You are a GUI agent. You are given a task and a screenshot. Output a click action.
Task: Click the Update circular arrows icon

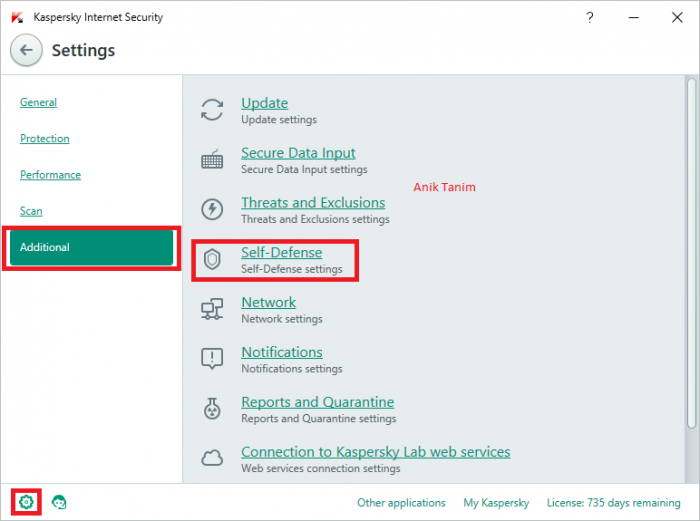click(x=212, y=110)
